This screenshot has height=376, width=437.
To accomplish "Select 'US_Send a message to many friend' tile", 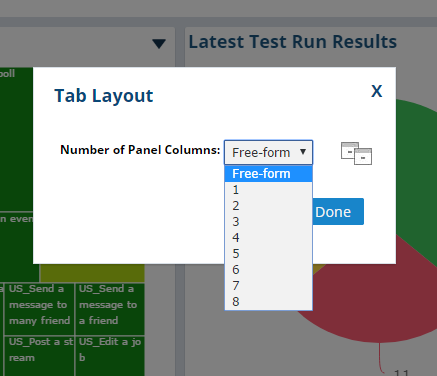I will tap(39, 309).
